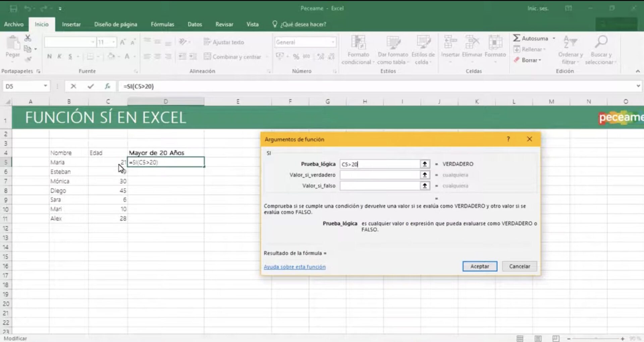The width and height of the screenshot is (644, 342).
Task: Click in the Valor_si_falso field
Action: click(380, 186)
